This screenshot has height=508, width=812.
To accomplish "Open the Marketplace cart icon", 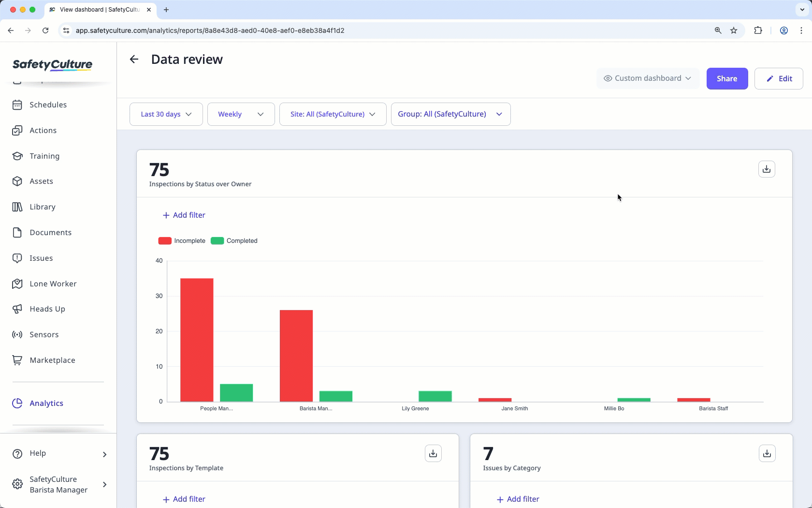I will click(17, 360).
